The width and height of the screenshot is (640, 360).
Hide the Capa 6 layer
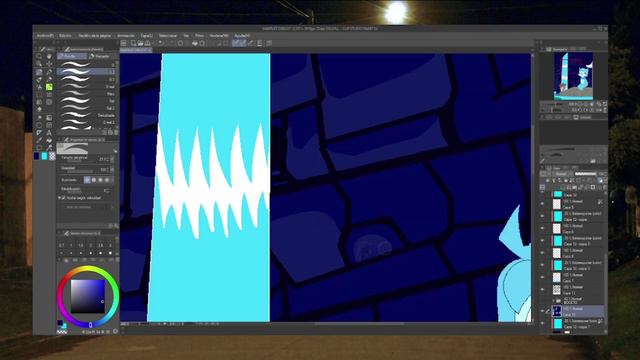point(542,229)
